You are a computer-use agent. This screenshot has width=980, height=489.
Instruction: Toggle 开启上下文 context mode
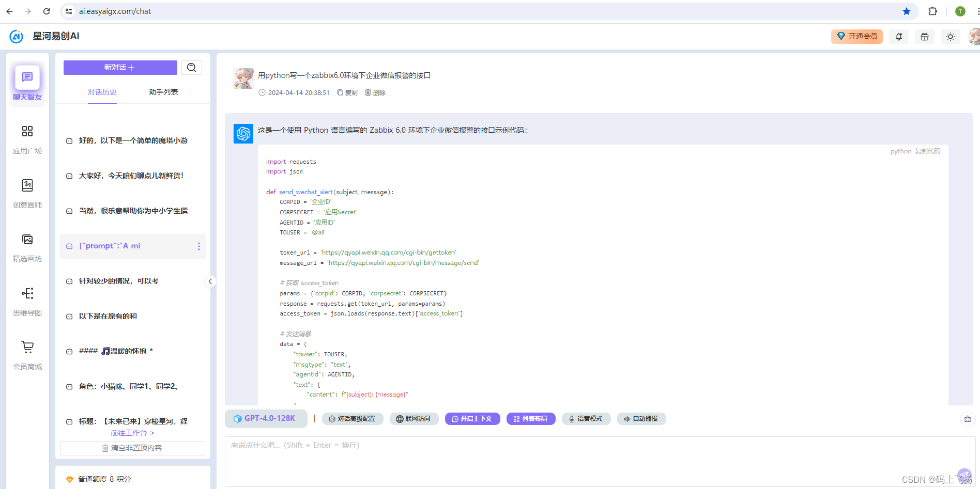(472, 419)
